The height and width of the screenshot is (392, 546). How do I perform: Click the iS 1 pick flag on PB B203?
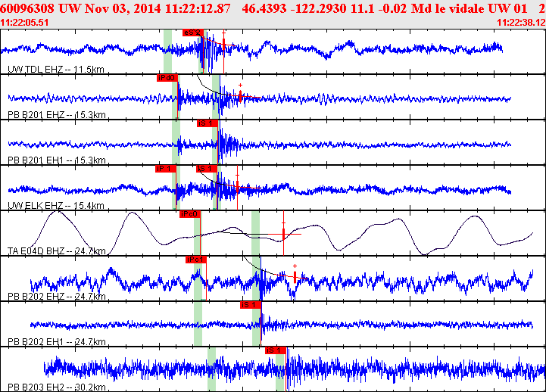(x=275, y=350)
